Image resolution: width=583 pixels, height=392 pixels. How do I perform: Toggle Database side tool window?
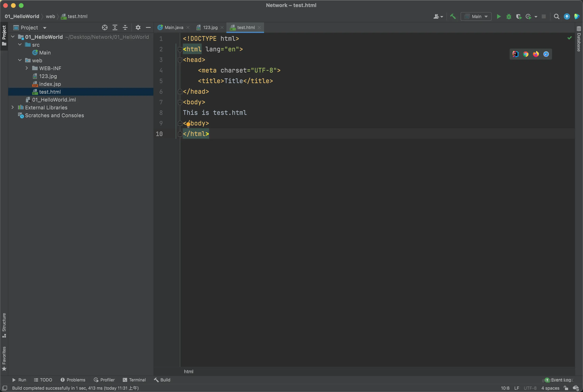[579, 39]
